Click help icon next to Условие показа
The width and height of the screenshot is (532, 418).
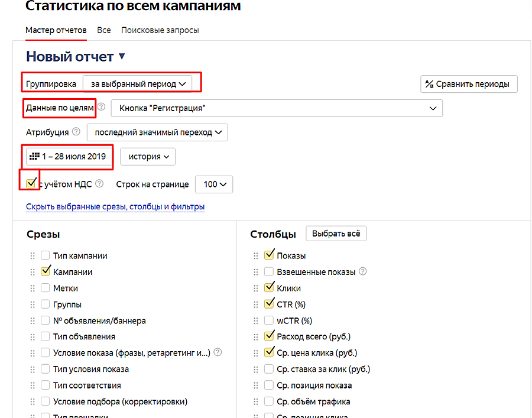pos(218,352)
